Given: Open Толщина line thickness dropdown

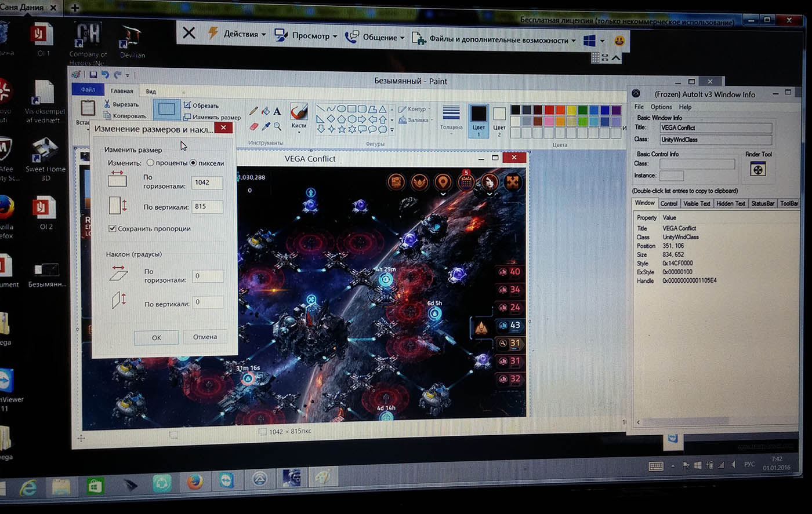Looking at the screenshot, I should (451, 118).
